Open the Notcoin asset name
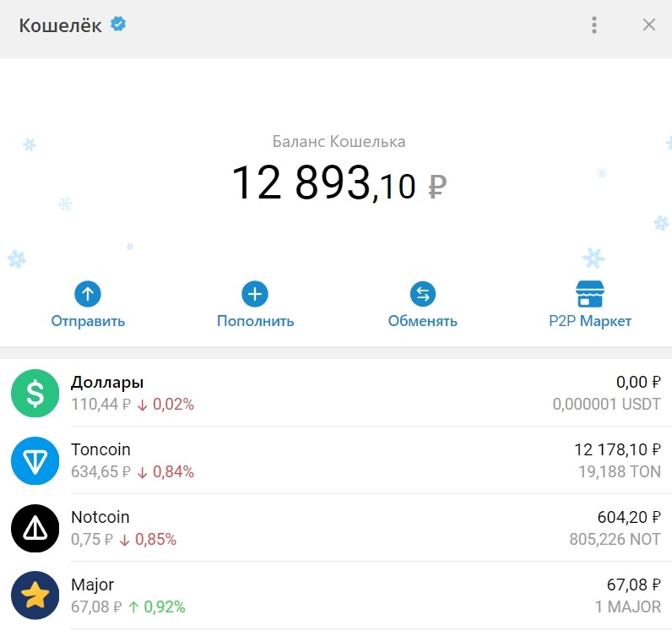The image size is (672, 631). 100,517
